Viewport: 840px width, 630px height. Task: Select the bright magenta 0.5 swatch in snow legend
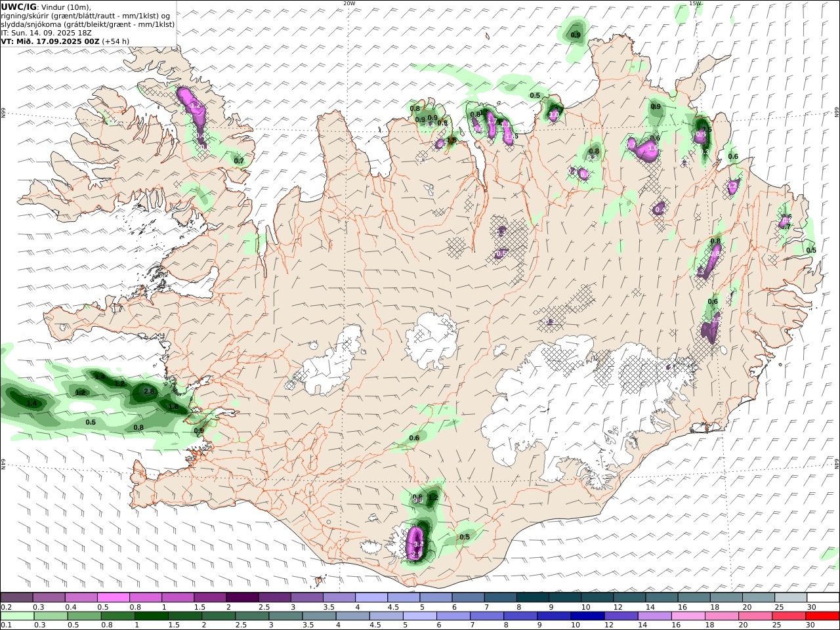click(113, 598)
